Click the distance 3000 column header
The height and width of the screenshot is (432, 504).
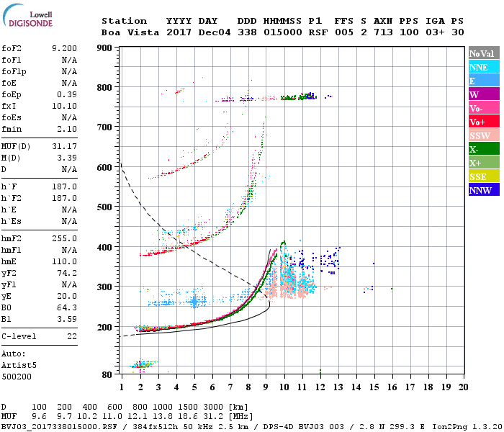pyautogui.click(x=213, y=408)
